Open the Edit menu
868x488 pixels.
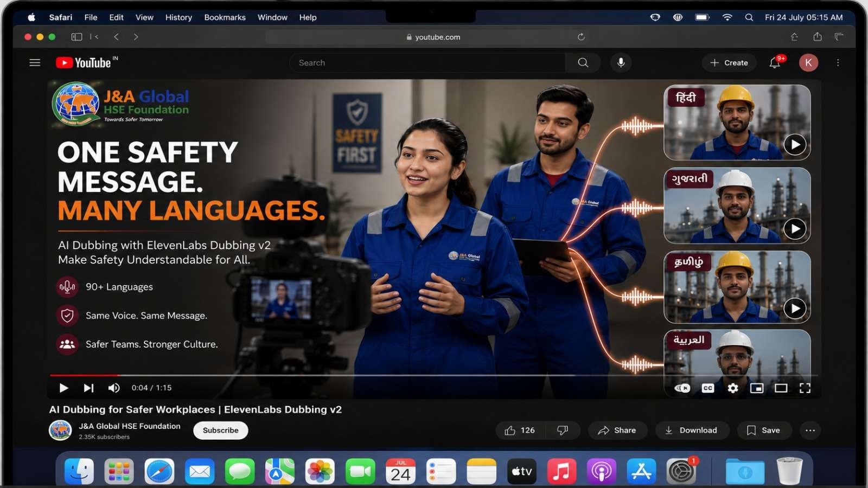[x=116, y=17]
